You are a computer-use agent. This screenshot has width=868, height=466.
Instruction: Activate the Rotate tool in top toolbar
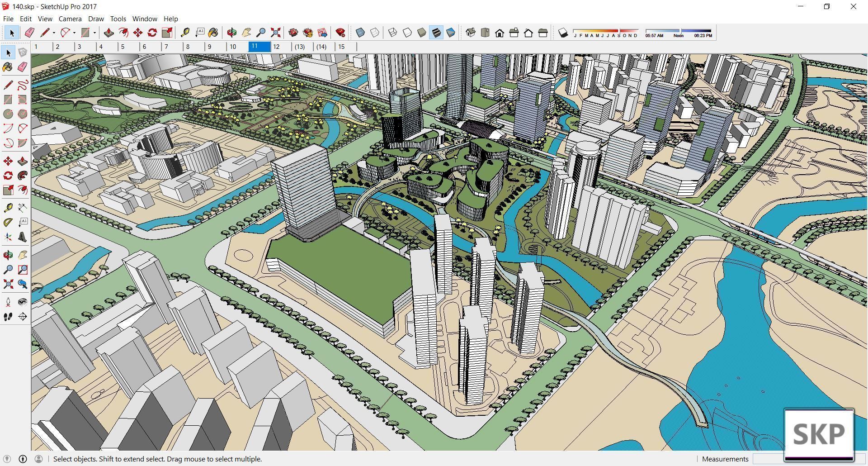[x=152, y=33]
